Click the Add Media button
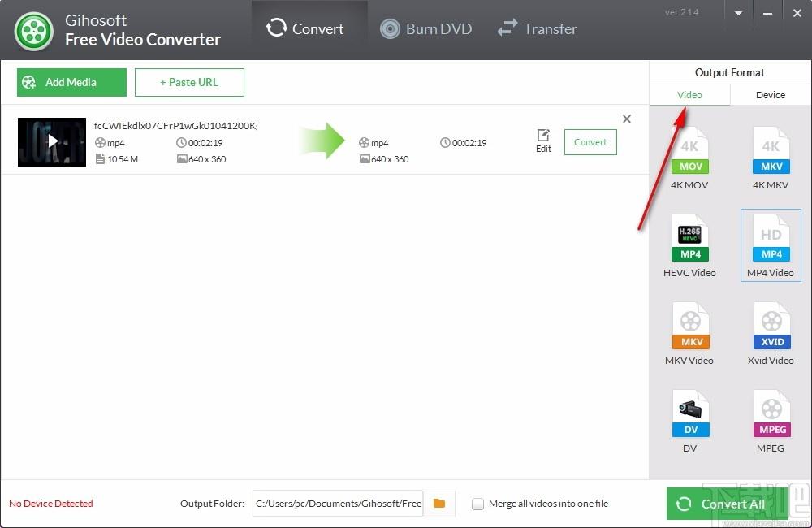 click(x=71, y=82)
